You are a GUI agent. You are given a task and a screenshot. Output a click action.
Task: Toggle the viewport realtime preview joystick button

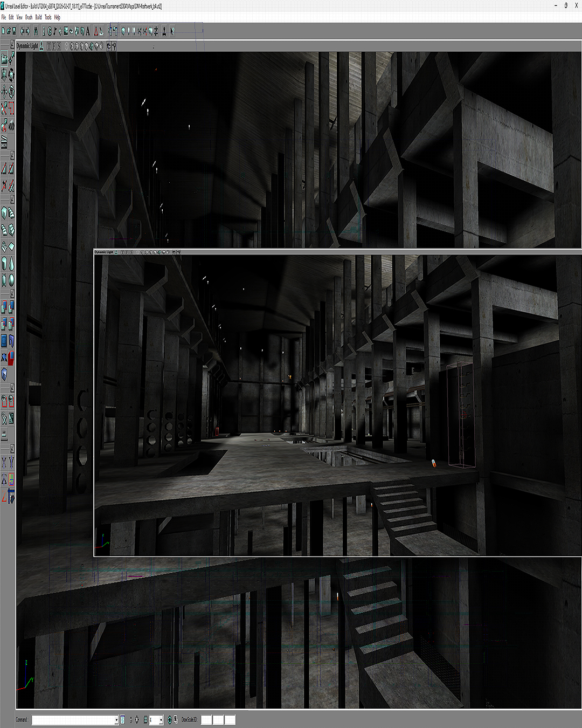(41, 46)
